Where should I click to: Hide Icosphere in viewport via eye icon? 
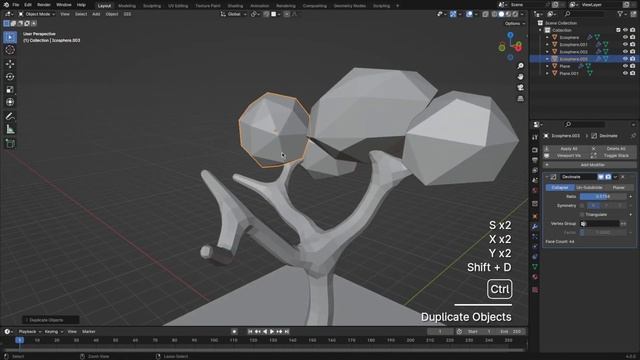[x=625, y=37]
